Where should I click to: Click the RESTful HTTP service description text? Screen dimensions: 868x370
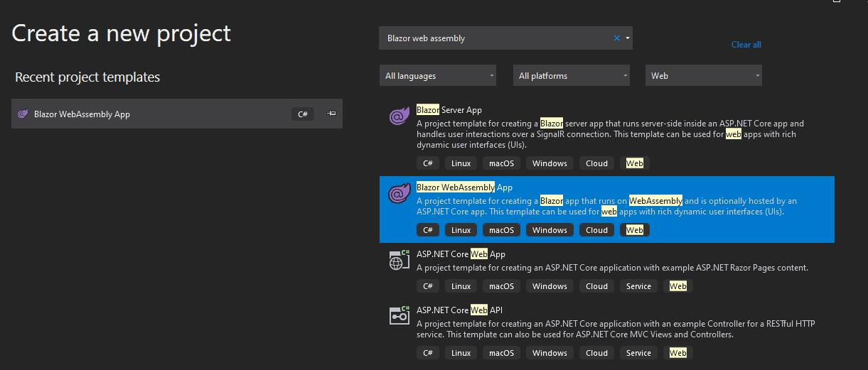pos(616,329)
